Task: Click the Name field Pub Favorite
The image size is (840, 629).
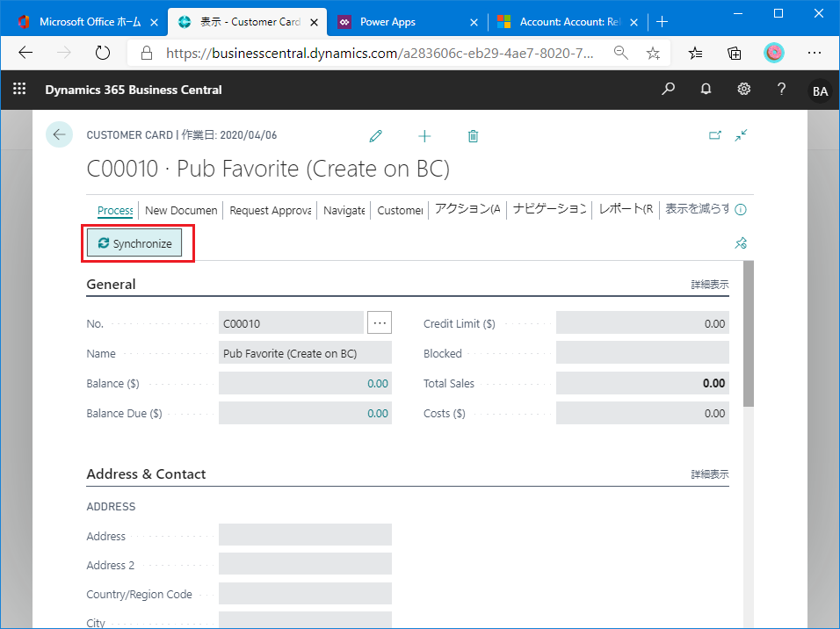Action: point(305,353)
